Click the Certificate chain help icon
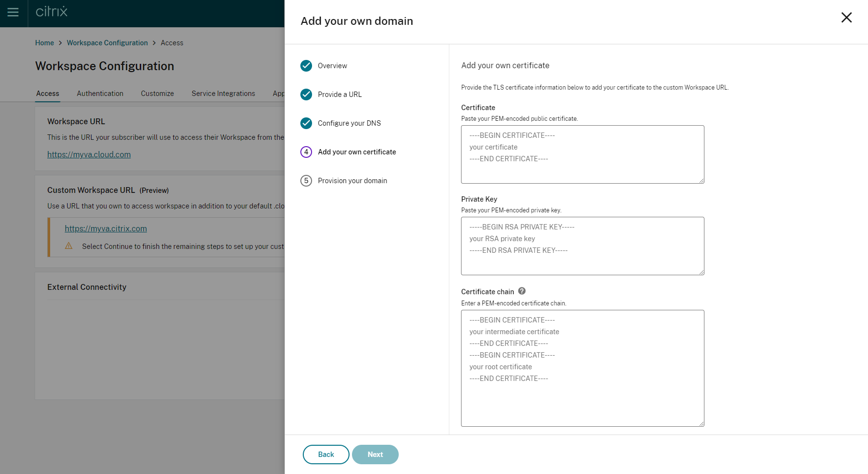The height and width of the screenshot is (474, 868). [522, 291]
